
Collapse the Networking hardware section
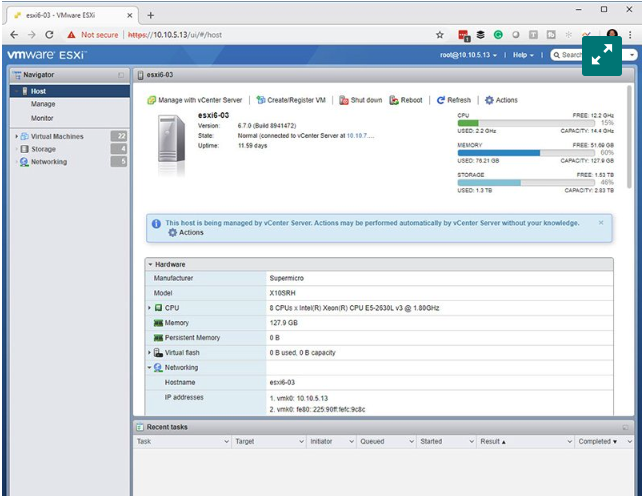click(x=149, y=367)
